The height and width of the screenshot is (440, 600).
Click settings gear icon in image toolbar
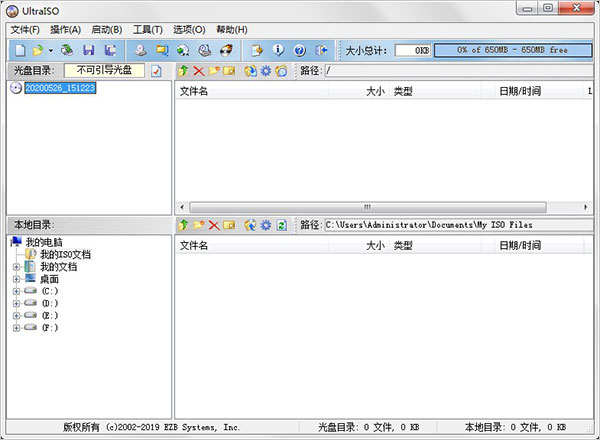tap(265, 71)
